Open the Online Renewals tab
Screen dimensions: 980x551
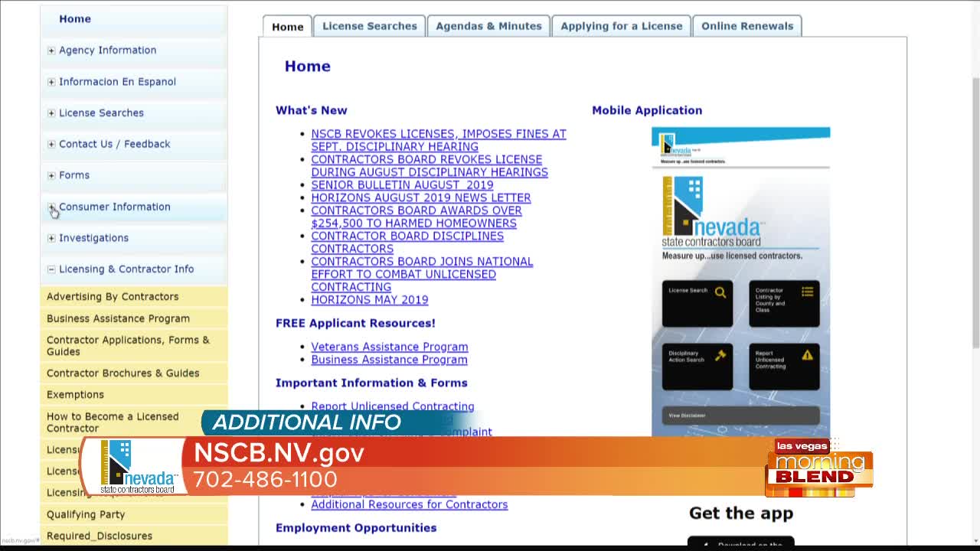pyautogui.click(x=747, y=26)
